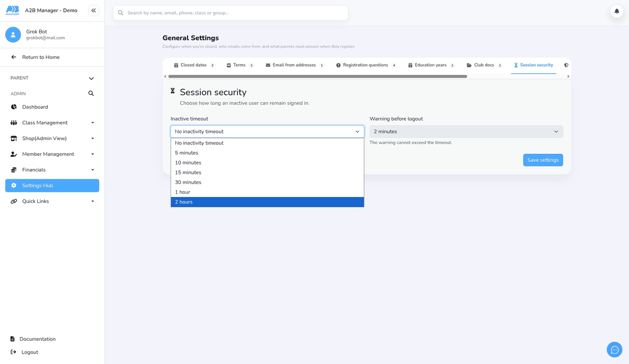Collapse sidebar with double chevron icon
Image resolution: width=629 pixels, height=364 pixels.
93,10
